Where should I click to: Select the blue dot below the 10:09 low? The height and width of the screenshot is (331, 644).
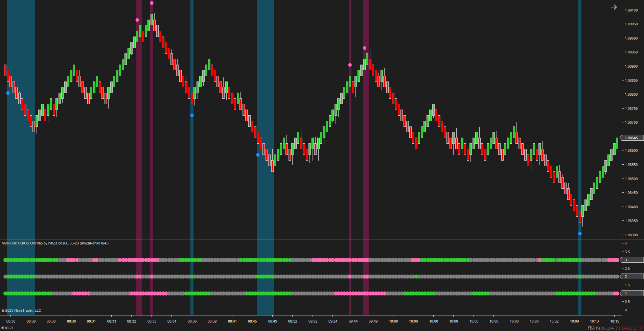(579, 233)
